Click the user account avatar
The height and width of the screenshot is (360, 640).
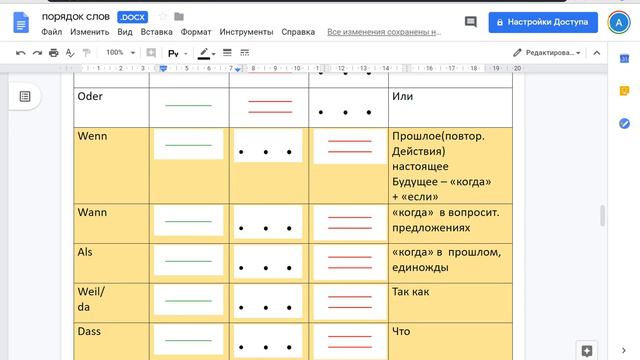click(x=619, y=22)
